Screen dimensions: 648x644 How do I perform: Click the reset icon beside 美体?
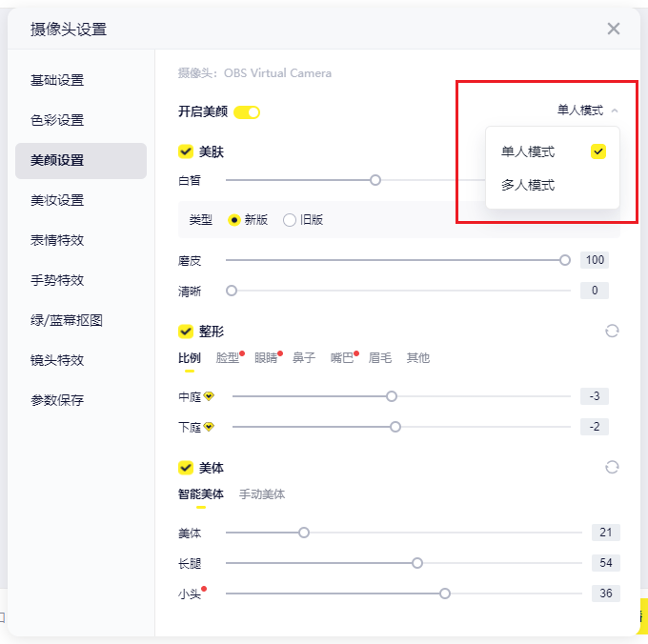coord(612,468)
